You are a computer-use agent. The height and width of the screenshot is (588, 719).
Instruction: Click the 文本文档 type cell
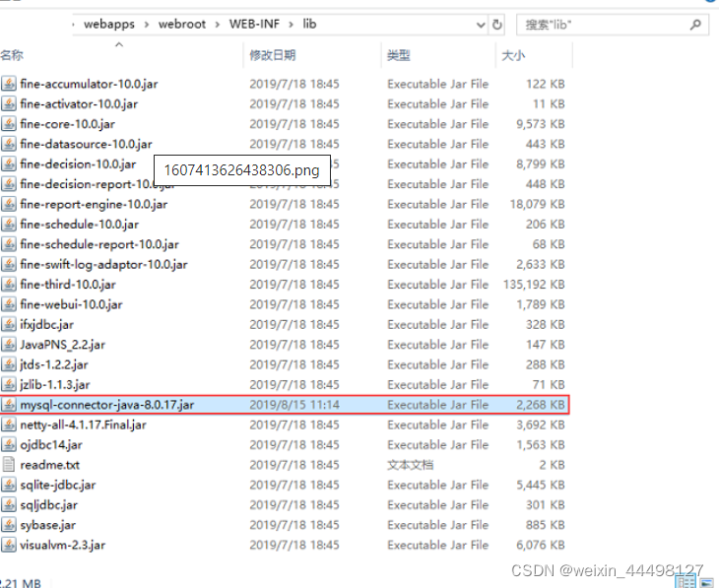click(410, 465)
